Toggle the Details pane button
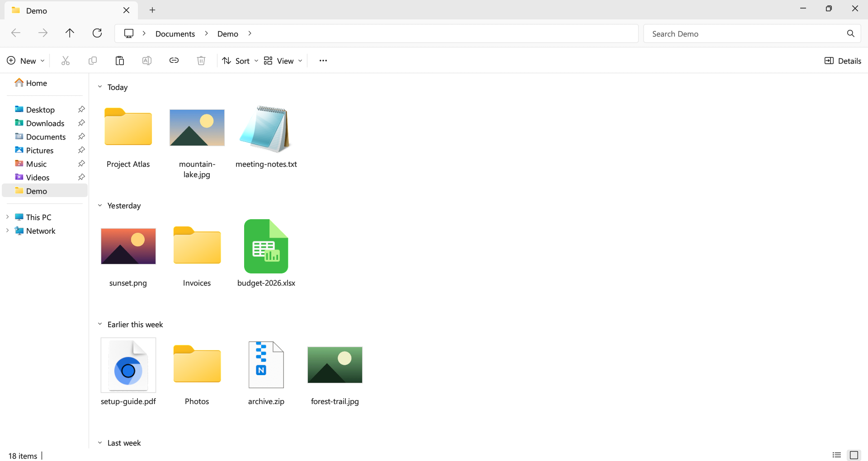This screenshot has height=461, width=868. 843,61
